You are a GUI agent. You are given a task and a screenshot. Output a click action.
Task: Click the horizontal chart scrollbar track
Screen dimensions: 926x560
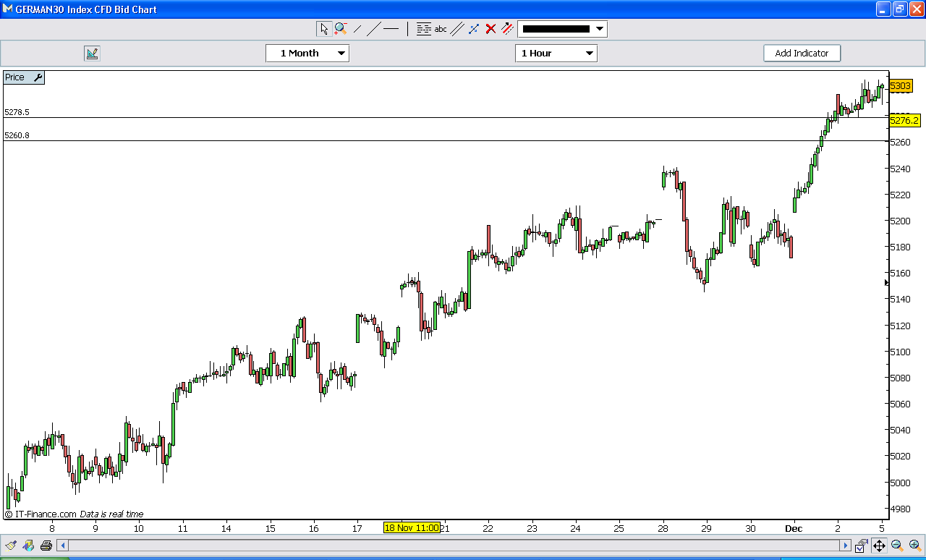tap(454, 546)
